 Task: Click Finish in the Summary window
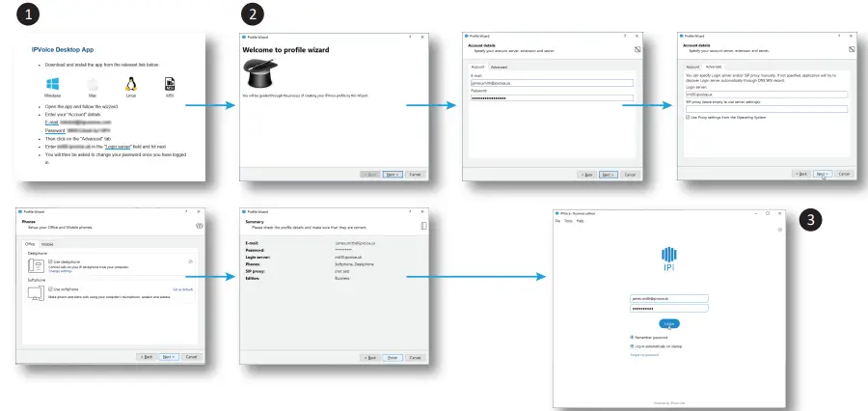tap(393, 358)
